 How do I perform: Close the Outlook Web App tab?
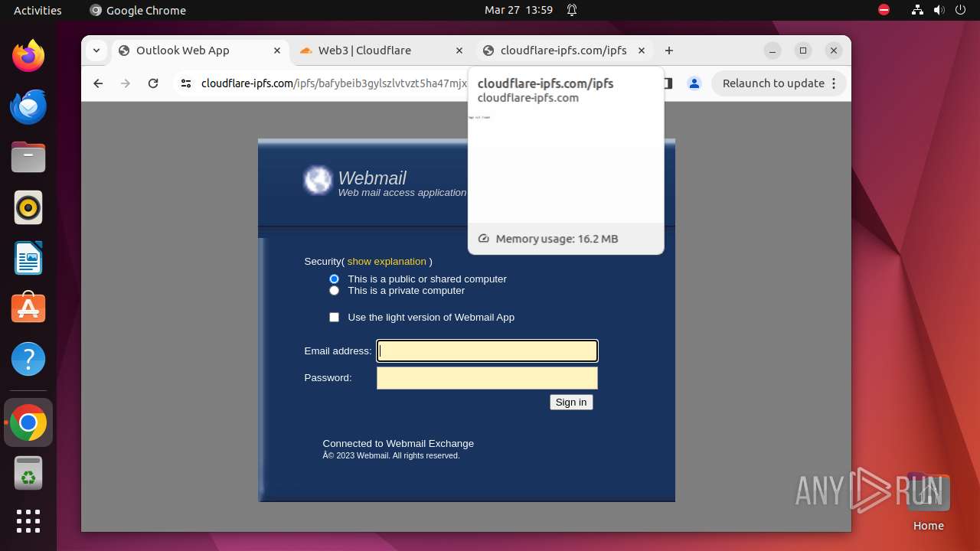277,51
